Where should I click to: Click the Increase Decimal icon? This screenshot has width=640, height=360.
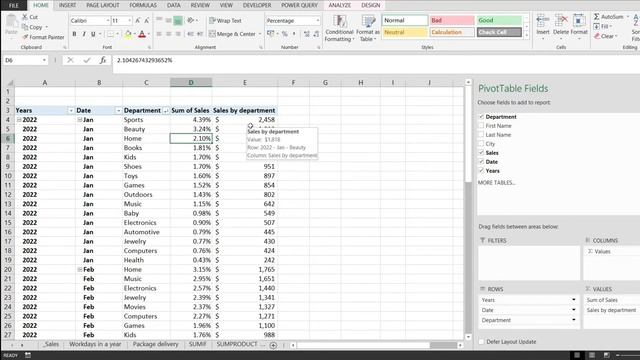point(307,34)
